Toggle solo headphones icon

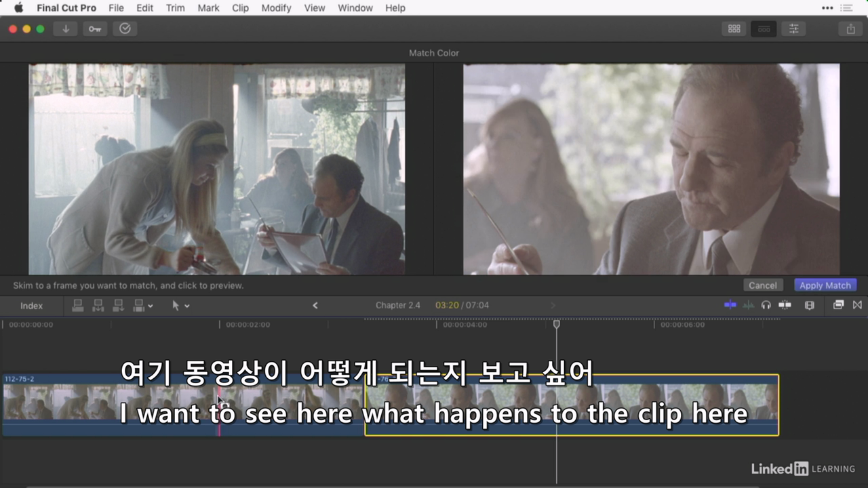[x=766, y=305]
